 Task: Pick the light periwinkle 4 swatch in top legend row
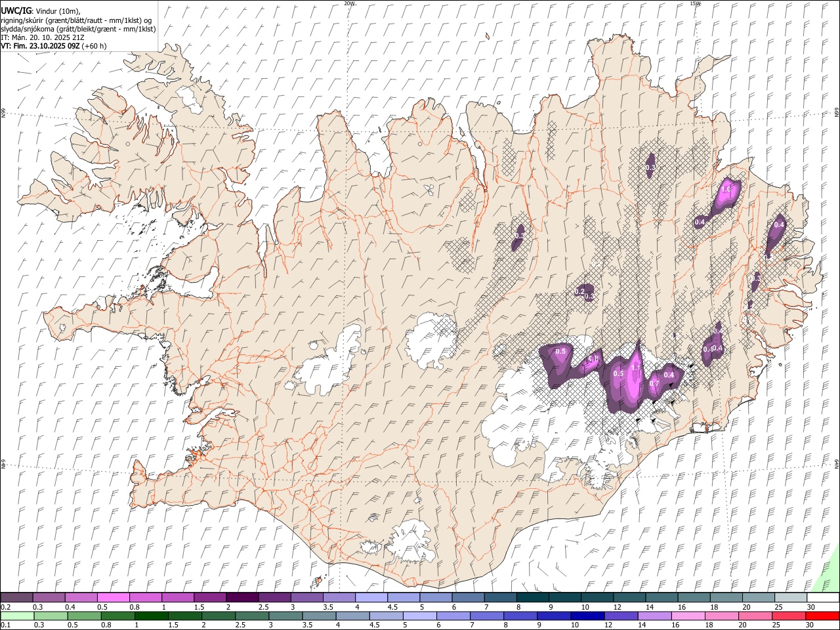371,597
